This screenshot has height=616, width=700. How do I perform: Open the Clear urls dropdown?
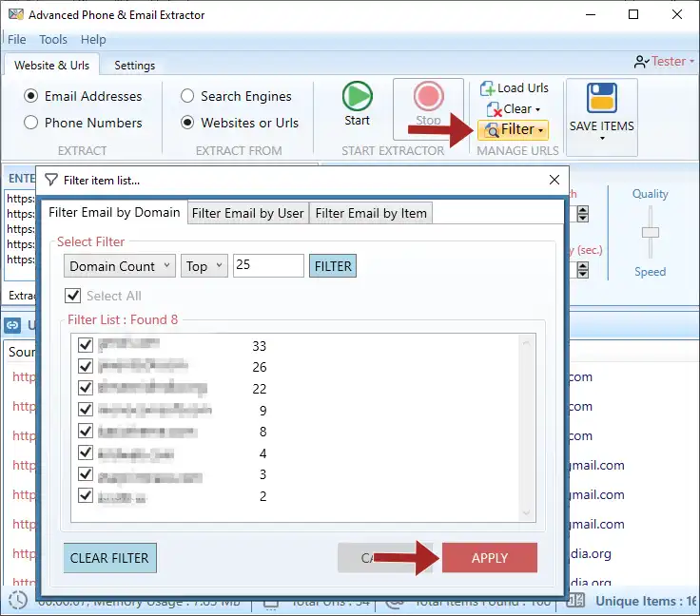(x=514, y=108)
